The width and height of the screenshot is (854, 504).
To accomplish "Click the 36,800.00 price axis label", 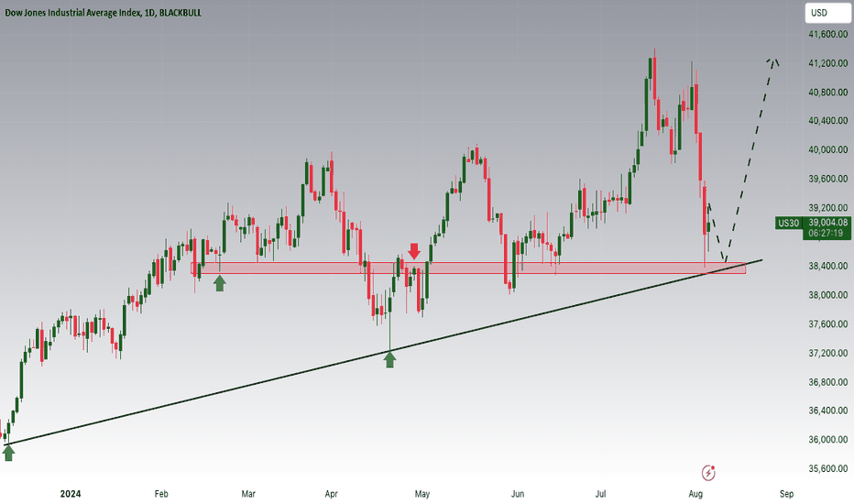I will tap(827, 382).
